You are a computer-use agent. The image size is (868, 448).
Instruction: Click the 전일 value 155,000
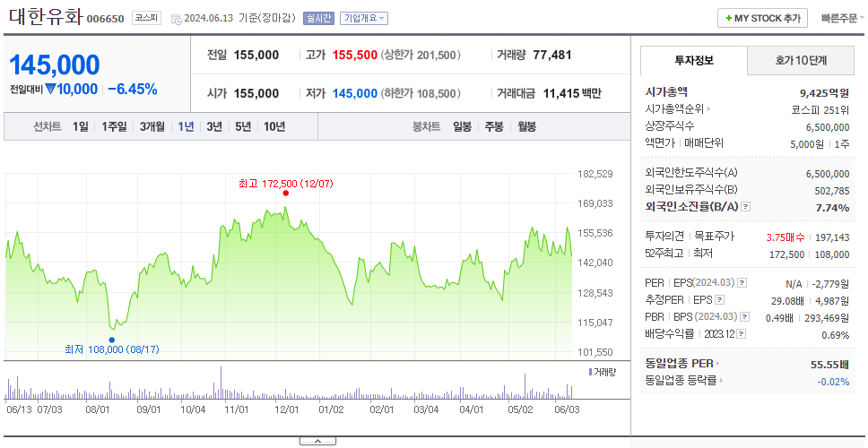point(256,56)
